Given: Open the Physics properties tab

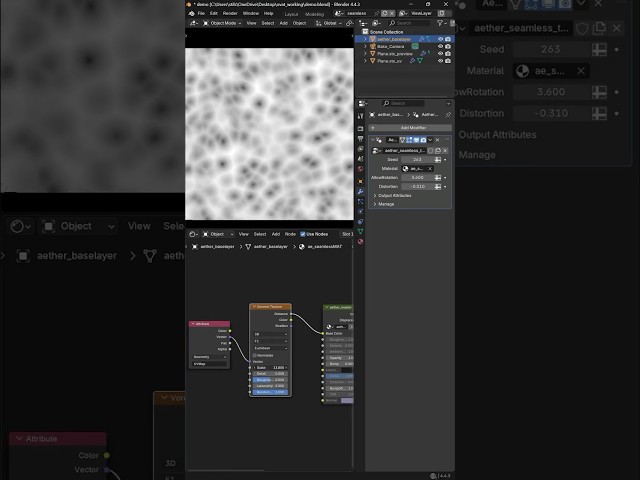Looking at the screenshot, I should tap(360, 211).
